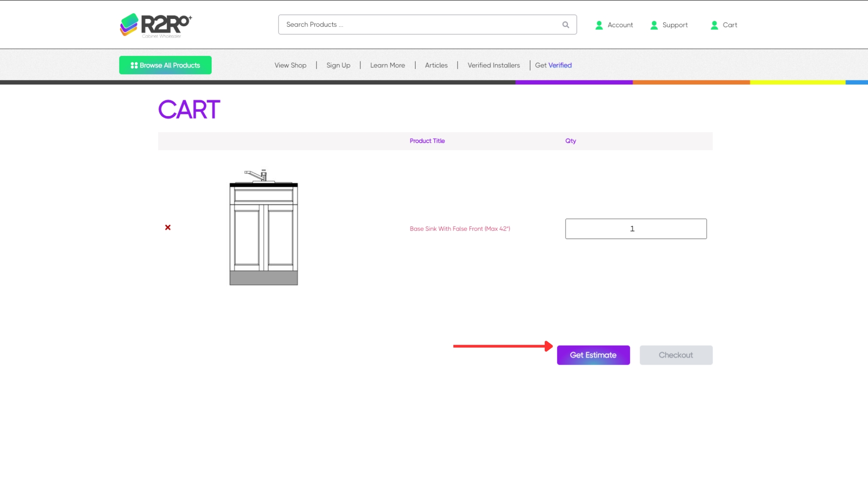Screen dimensions: 868x488
Task: Click grid icon in Browse All Products
Action: click(134, 66)
